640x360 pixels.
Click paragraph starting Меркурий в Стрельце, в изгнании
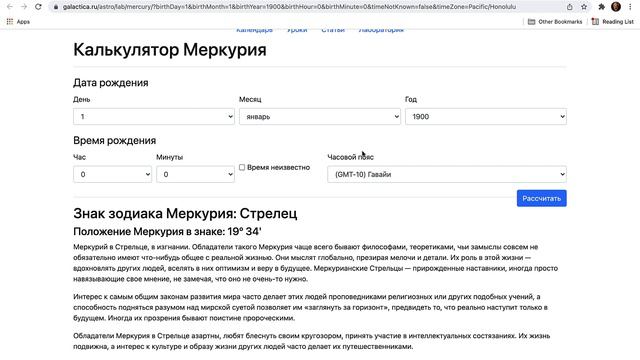[x=316, y=263]
